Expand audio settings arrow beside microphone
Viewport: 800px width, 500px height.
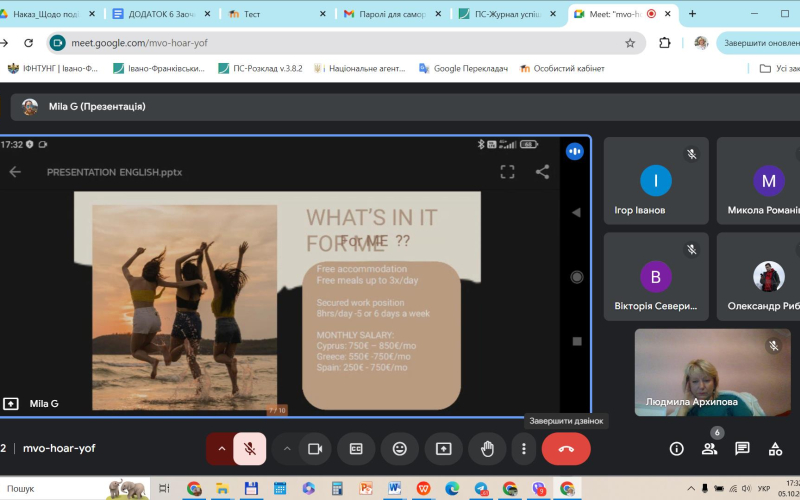click(x=221, y=448)
